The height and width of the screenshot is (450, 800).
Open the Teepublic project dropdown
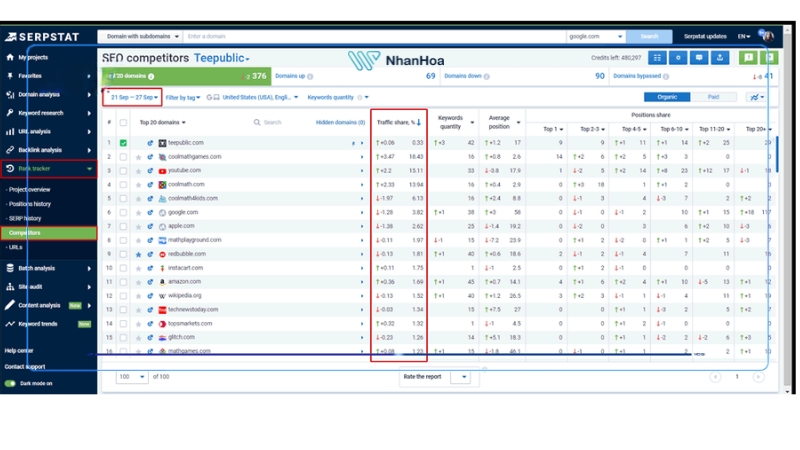pyautogui.click(x=221, y=58)
